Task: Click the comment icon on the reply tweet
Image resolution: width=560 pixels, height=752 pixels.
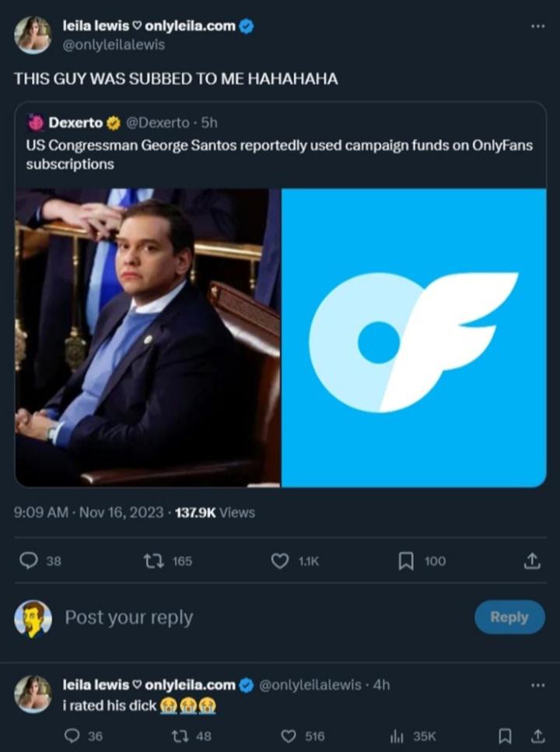Action: (x=72, y=736)
